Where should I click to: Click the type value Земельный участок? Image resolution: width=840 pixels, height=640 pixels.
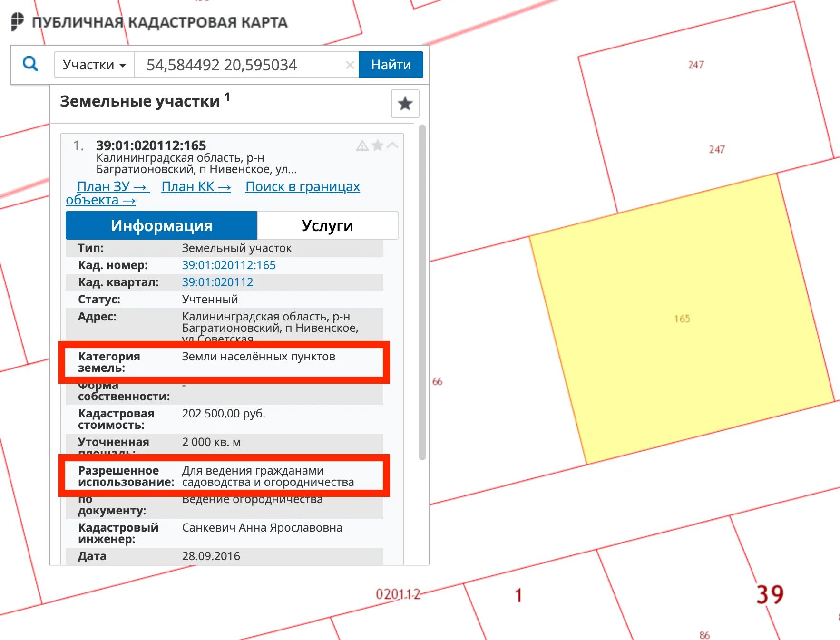pos(237,248)
